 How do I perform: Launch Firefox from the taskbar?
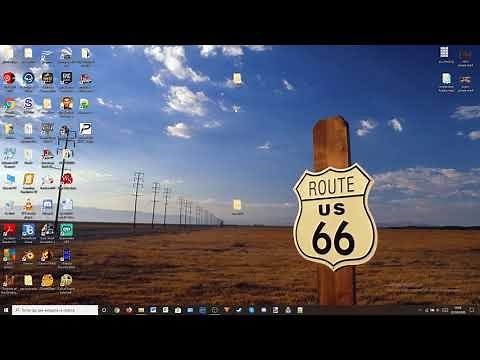[129, 310]
